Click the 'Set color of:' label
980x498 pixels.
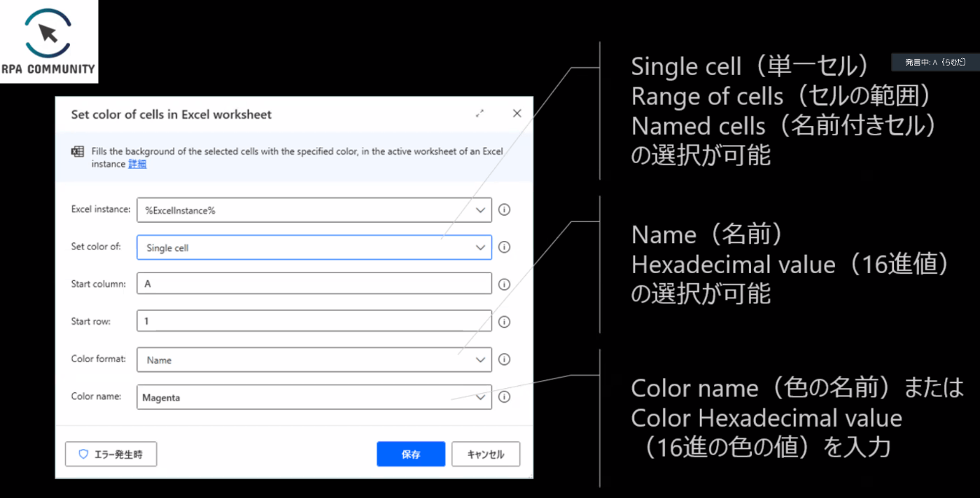pyautogui.click(x=96, y=247)
